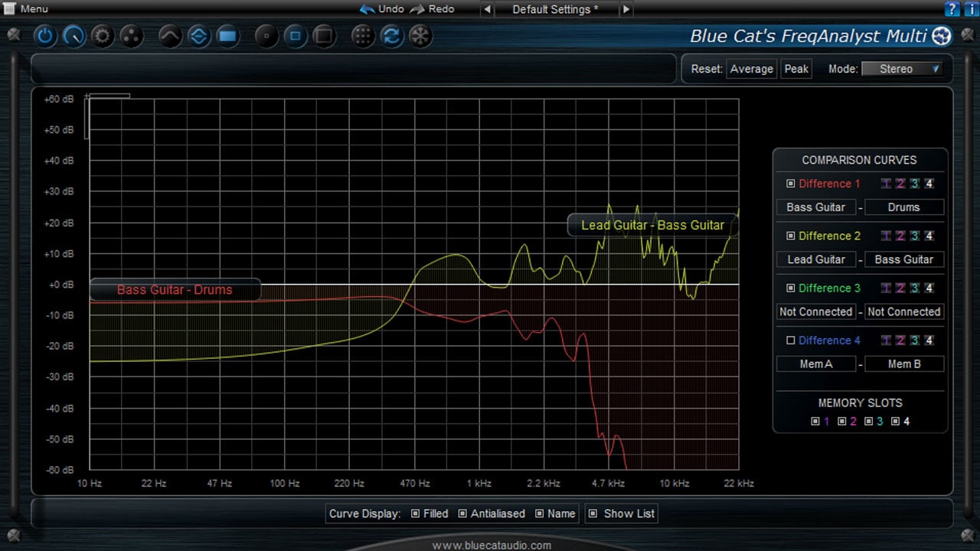
Task: Click the blue knob icon in toolbar
Action: click(x=74, y=36)
